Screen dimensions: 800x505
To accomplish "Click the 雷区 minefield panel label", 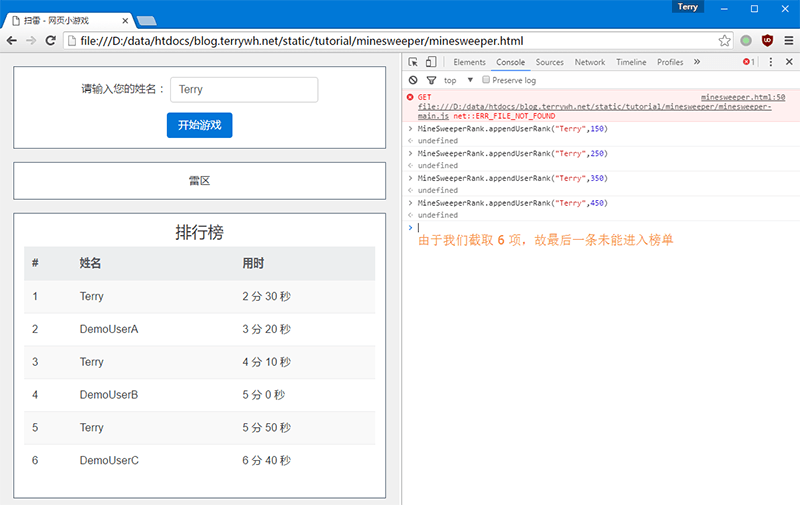I will (199, 181).
